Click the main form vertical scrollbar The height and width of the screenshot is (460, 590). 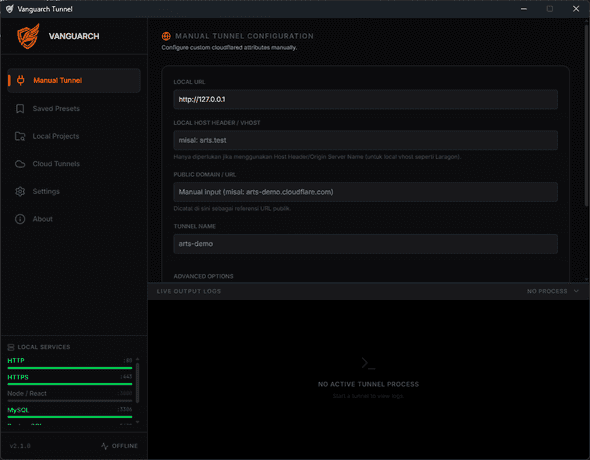pyautogui.click(x=587, y=114)
